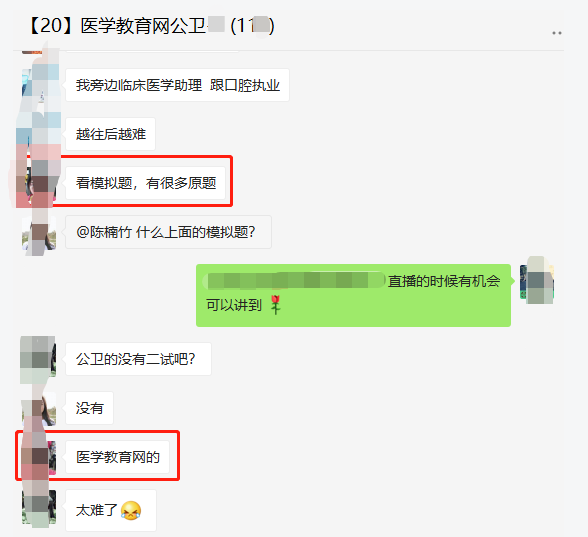Select the 我旁边临床医学助理 跟口腔执业 bubble

(177, 85)
